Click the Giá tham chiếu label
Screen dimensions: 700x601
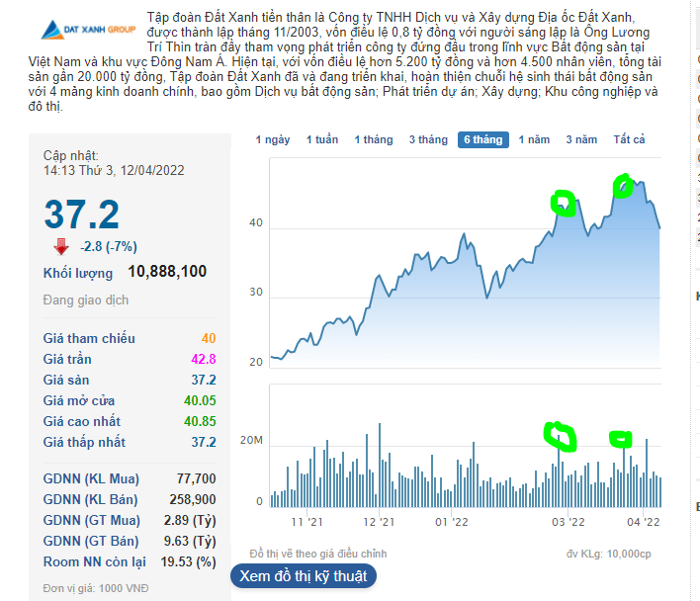pos(89,338)
